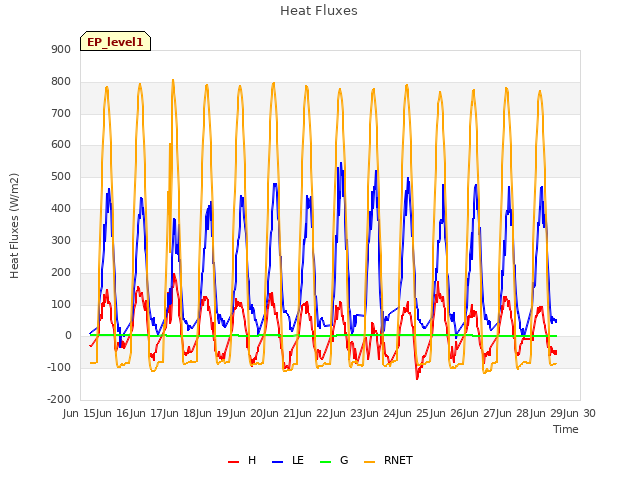This screenshot has height=480, width=640.
Task: Click the Jun 27 x-axis date label
Action: [x=477, y=413]
